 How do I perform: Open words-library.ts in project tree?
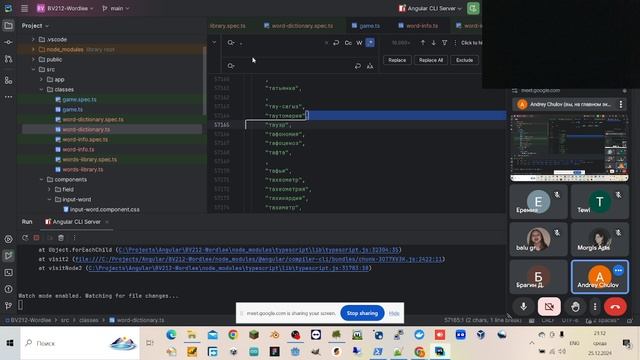point(82,169)
